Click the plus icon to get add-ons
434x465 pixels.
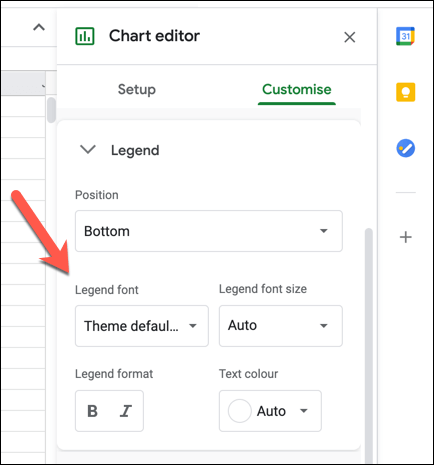pyautogui.click(x=405, y=237)
